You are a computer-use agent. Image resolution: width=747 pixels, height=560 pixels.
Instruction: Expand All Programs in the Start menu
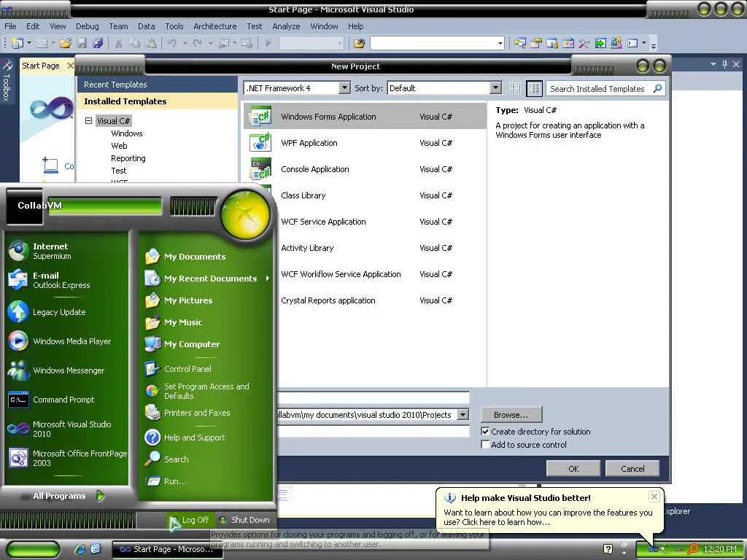click(68, 496)
